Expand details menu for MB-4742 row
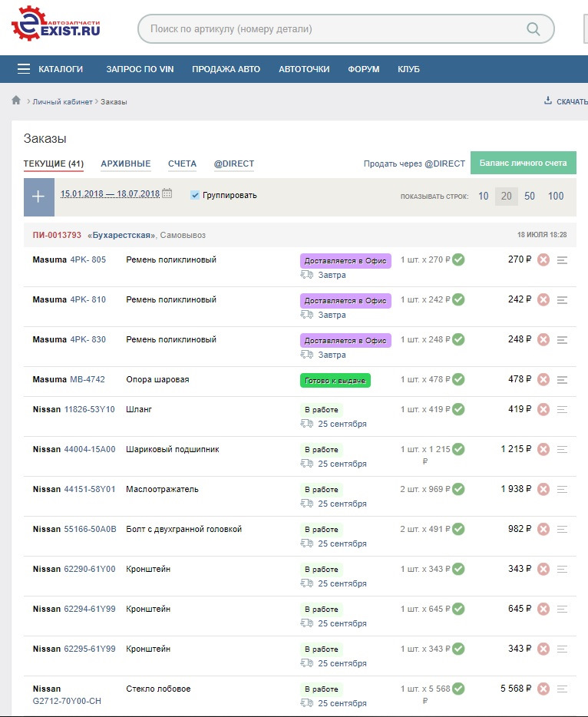Viewport: 588px width, 717px height. (x=562, y=379)
